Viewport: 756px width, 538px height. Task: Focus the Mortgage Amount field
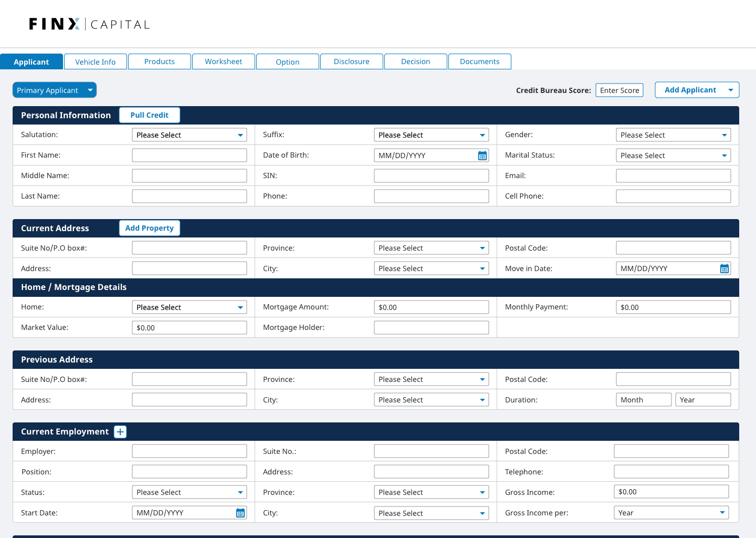(x=432, y=307)
